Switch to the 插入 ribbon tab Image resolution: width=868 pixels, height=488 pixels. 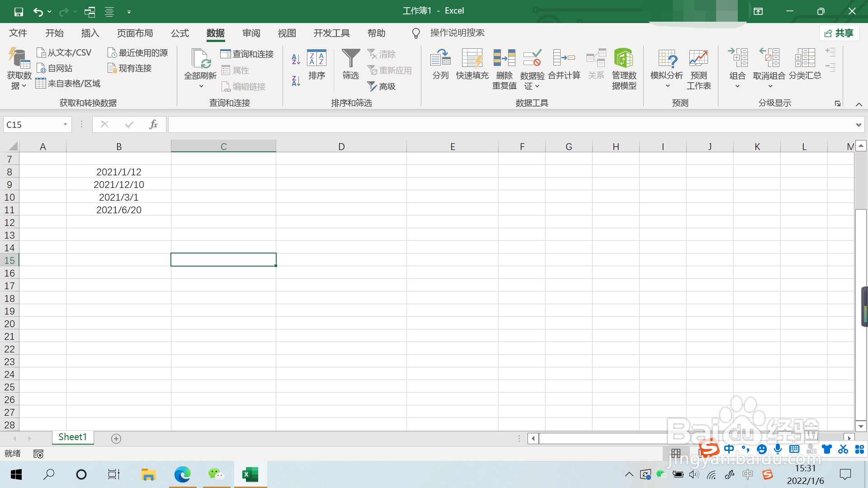click(x=90, y=33)
